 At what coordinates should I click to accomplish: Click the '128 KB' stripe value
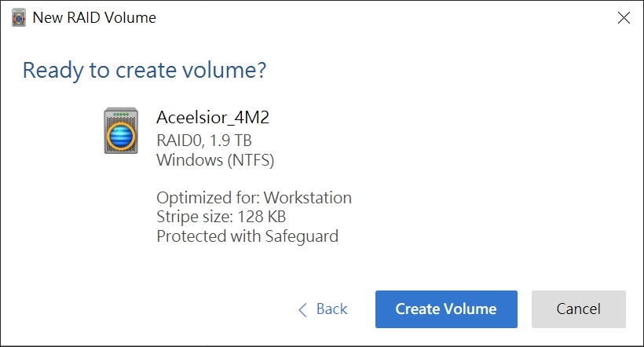click(262, 217)
